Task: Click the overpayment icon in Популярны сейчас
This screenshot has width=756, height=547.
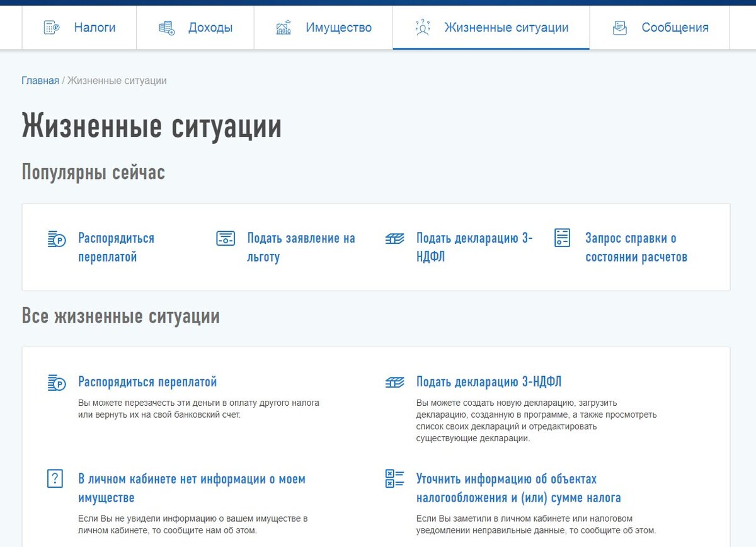Action: pyautogui.click(x=57, y=239)
